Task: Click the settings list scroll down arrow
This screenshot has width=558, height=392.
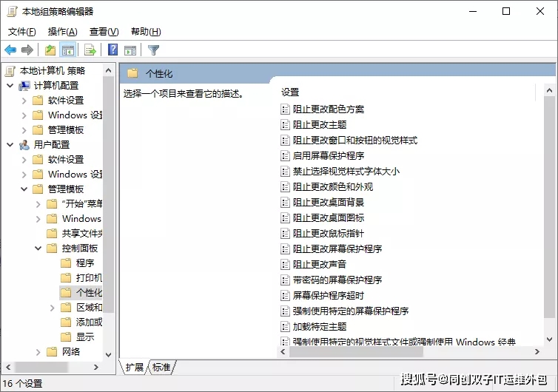Action: (x=549, y=339)
